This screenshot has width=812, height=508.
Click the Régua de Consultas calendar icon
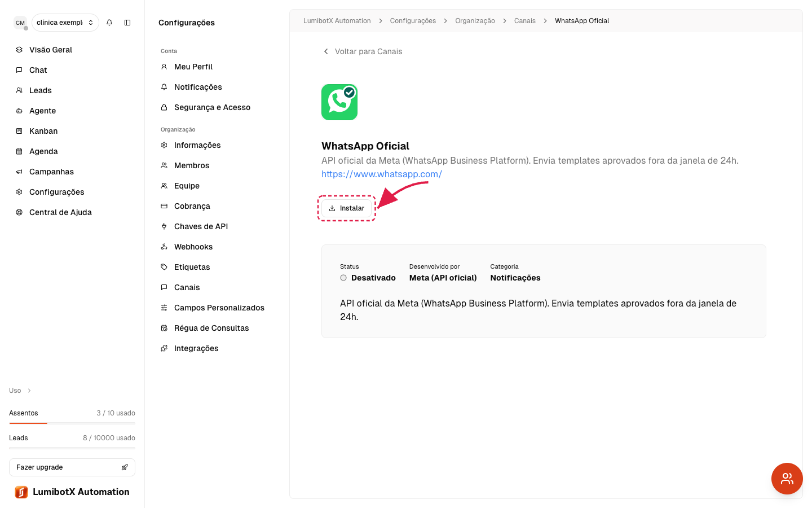click(164, 328)
